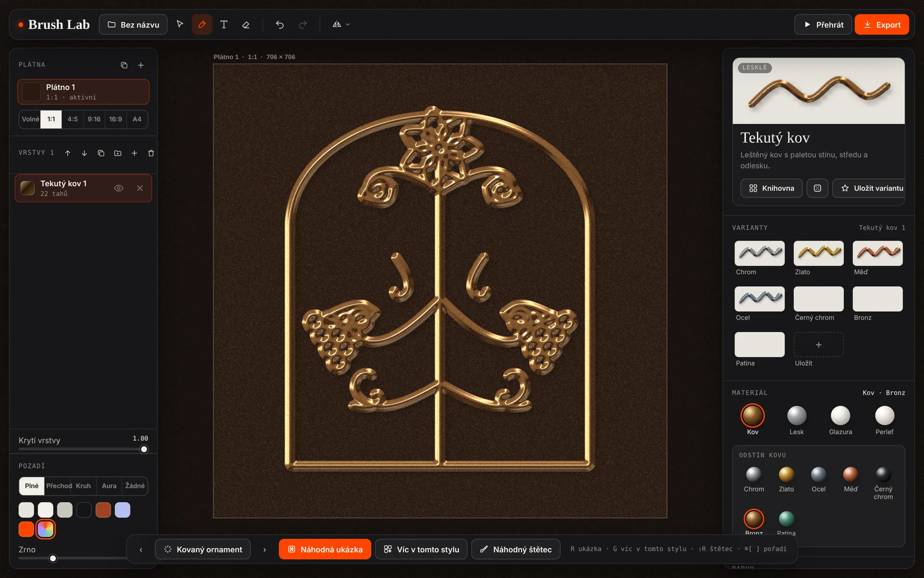This screenshot has width=924, height=578.
Task: Move layer up with arrow icon
Action: click(67, 153)
